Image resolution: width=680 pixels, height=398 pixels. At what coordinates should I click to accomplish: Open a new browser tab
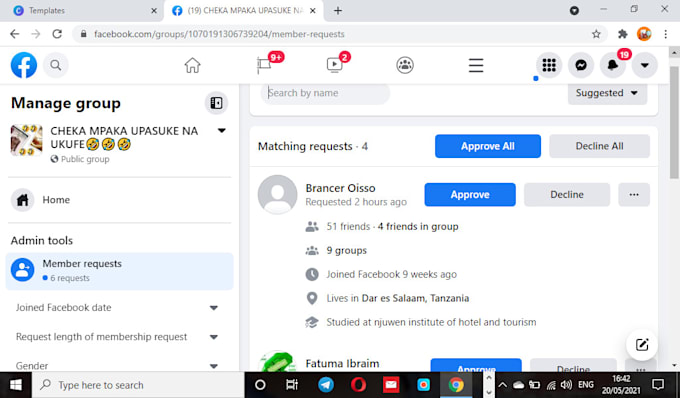pos(338,11)
